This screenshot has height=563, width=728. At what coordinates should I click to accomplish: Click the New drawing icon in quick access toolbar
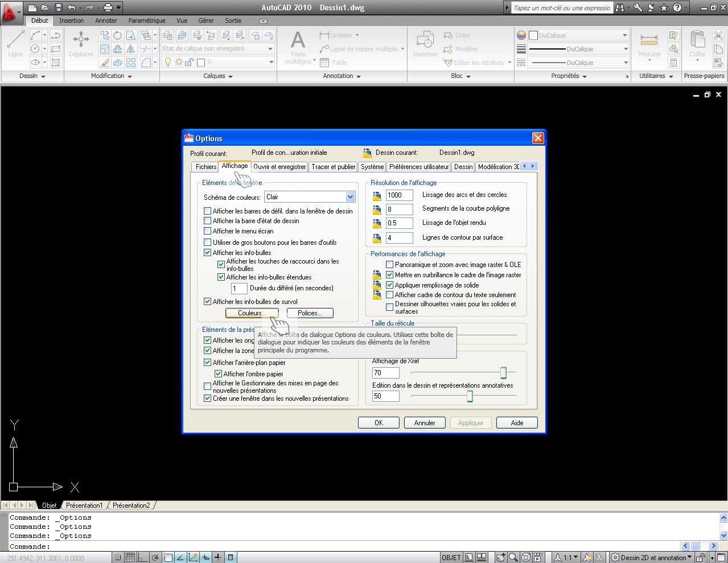pos(32,7)
